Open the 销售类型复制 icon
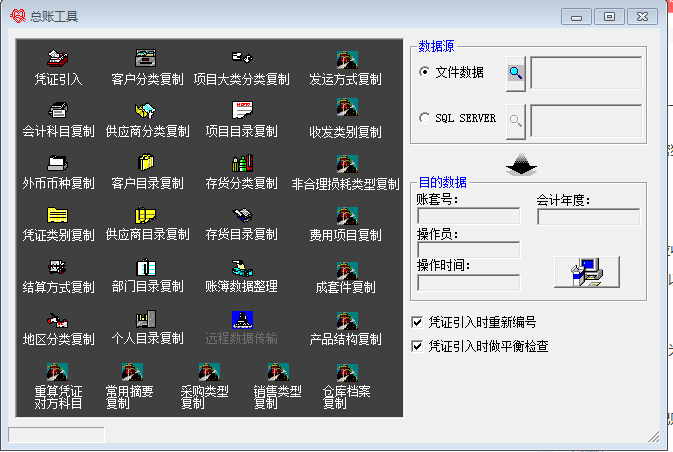Screen dimensions: 673x452 (x=278, y=372)
